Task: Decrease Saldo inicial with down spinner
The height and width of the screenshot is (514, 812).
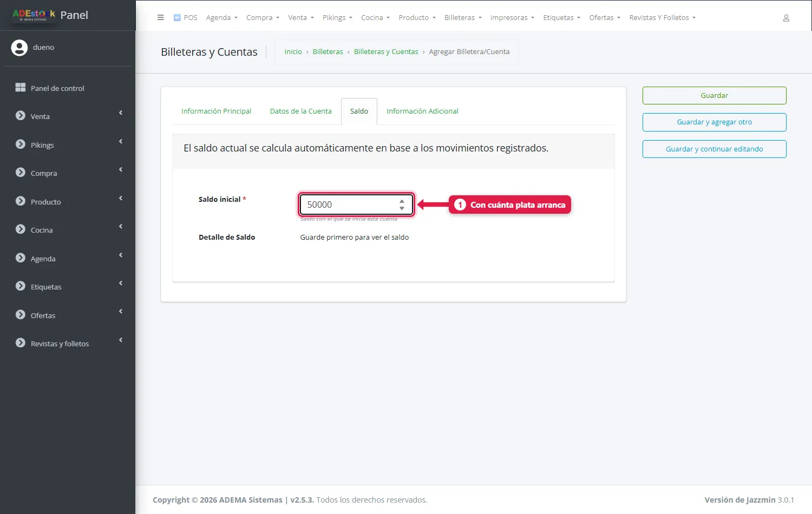Action: coord(402,208)
